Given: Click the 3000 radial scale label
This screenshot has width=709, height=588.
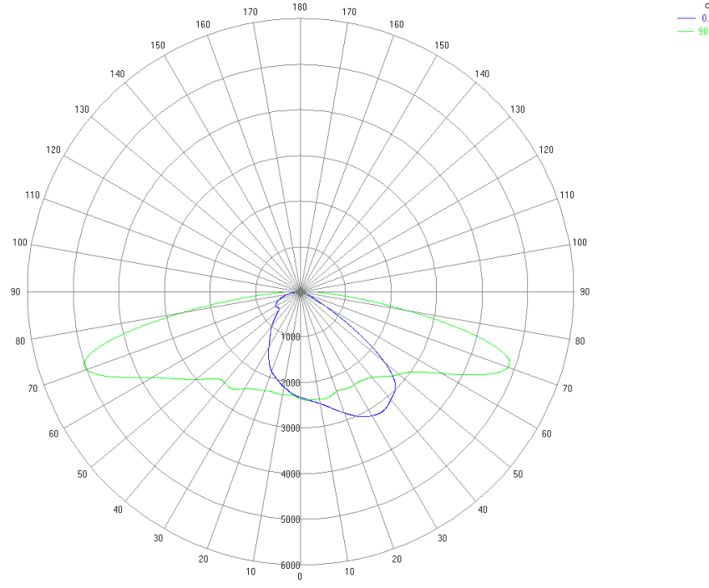Looking at the screenshot, I should point(291,428).
